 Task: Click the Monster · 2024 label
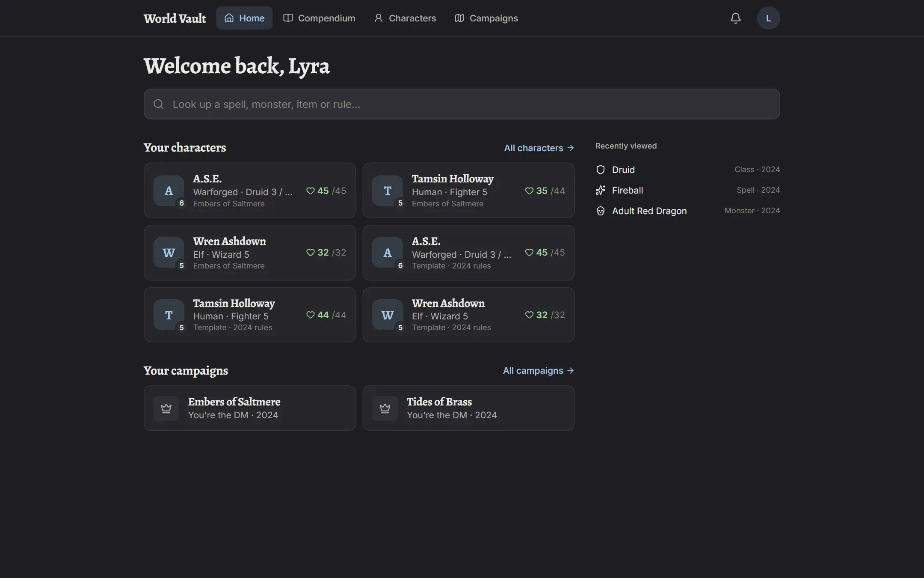coord(752,211)
